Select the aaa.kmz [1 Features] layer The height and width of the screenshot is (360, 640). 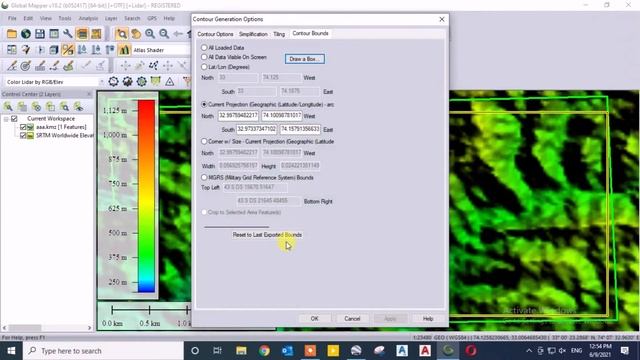61,127
